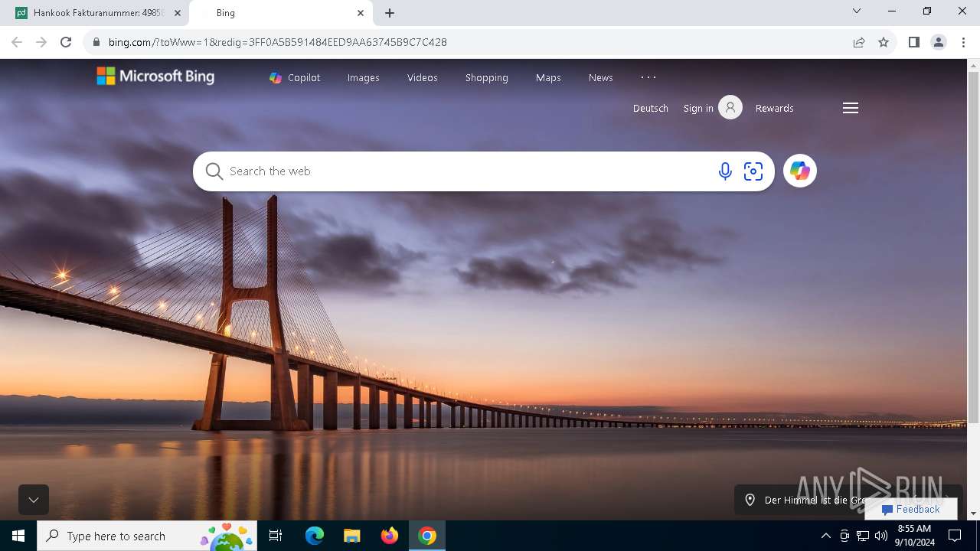
Task: Close the Hankook Fakturanummer tab
Action: tap(178, 13)
